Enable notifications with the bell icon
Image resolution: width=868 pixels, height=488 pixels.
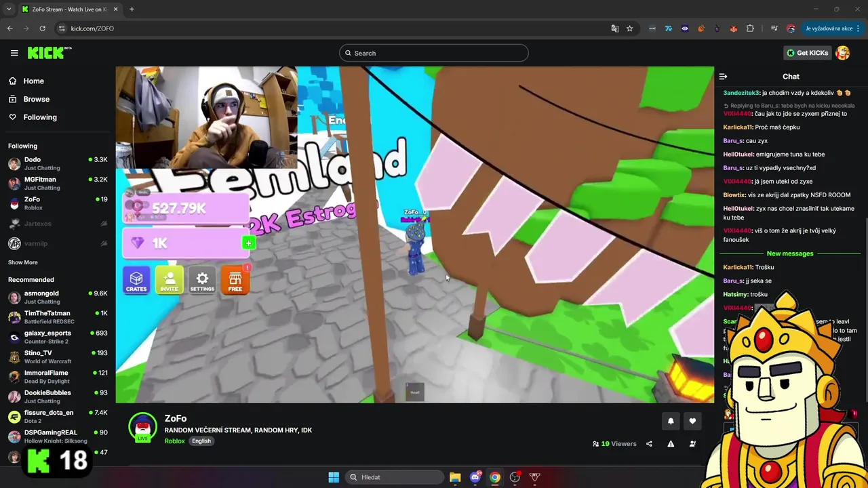coord(671,421)
